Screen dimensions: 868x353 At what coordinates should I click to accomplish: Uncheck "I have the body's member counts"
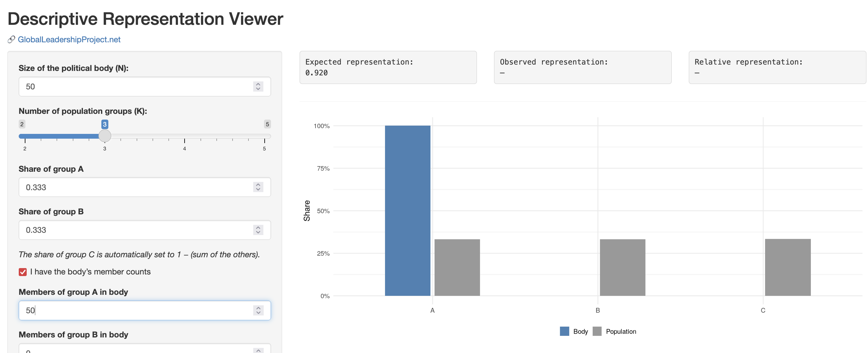tap(23, 272)
